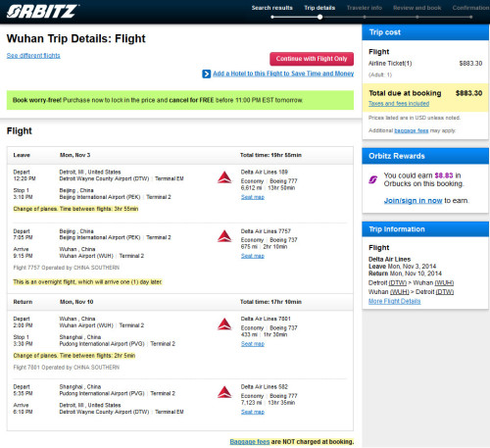Click the Orbitz logo

42,11
